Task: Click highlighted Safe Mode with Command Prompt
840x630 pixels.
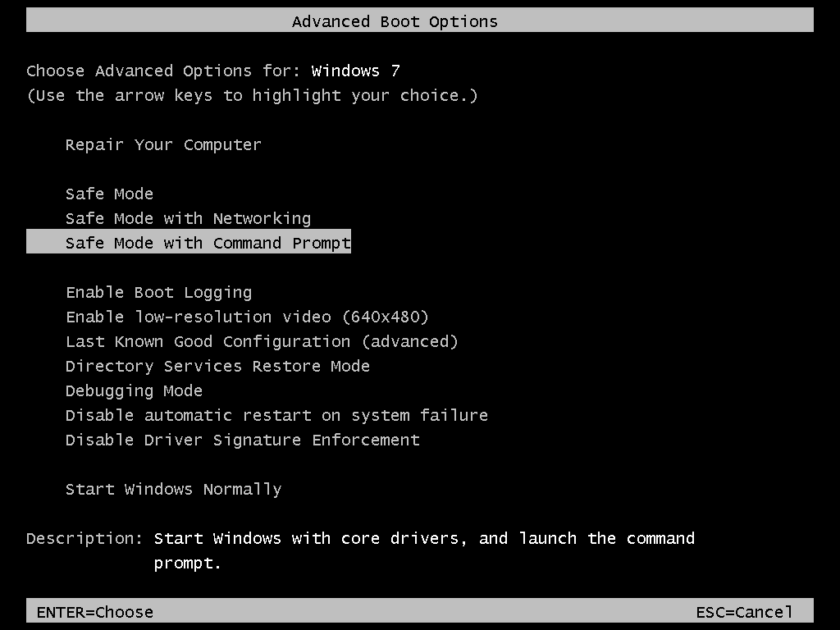Action: [x=208, y=243]
